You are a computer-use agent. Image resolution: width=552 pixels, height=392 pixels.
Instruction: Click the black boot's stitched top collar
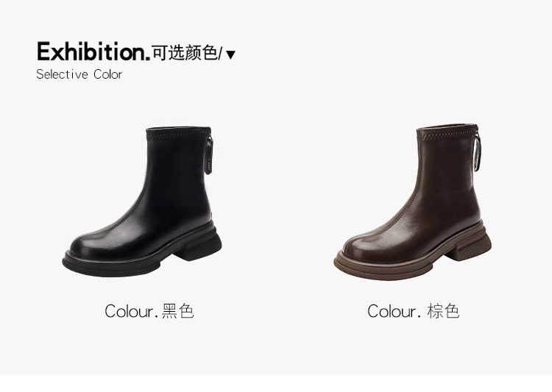click(179, 132)
